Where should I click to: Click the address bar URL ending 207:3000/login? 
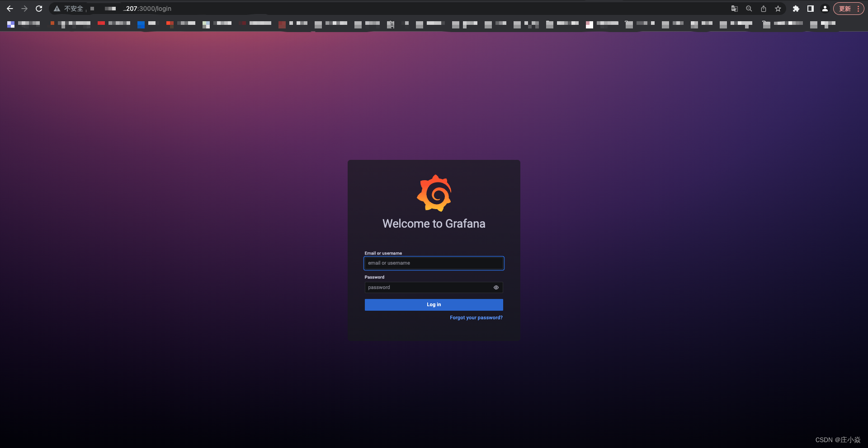pos(147,9)
